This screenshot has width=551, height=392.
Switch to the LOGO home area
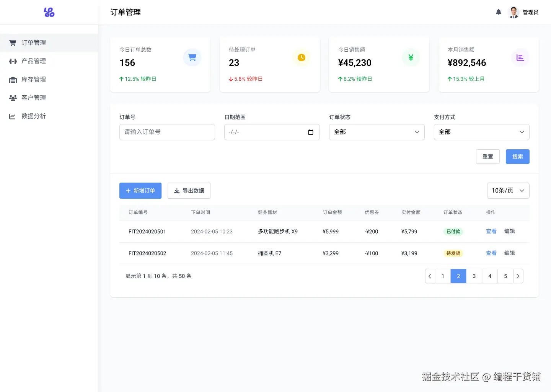click(49, 12)
